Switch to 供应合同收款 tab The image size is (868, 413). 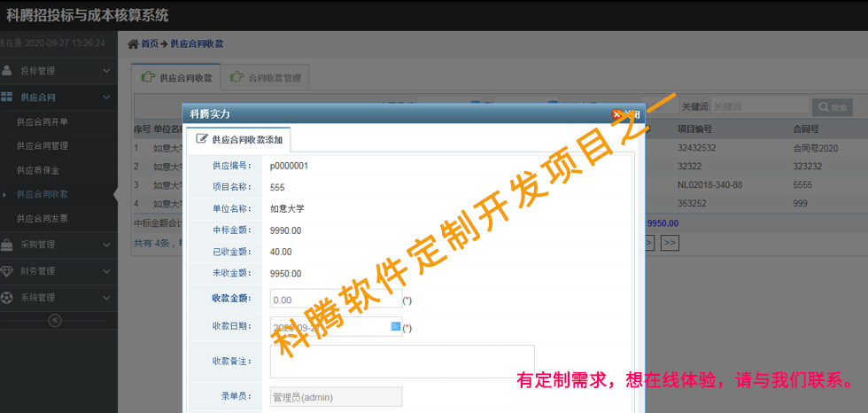[176, 77]
